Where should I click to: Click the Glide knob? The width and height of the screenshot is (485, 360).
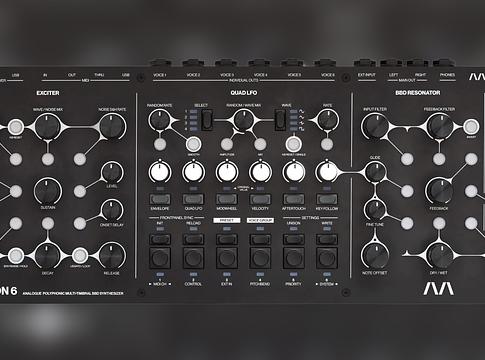click(x=375, y=172)
